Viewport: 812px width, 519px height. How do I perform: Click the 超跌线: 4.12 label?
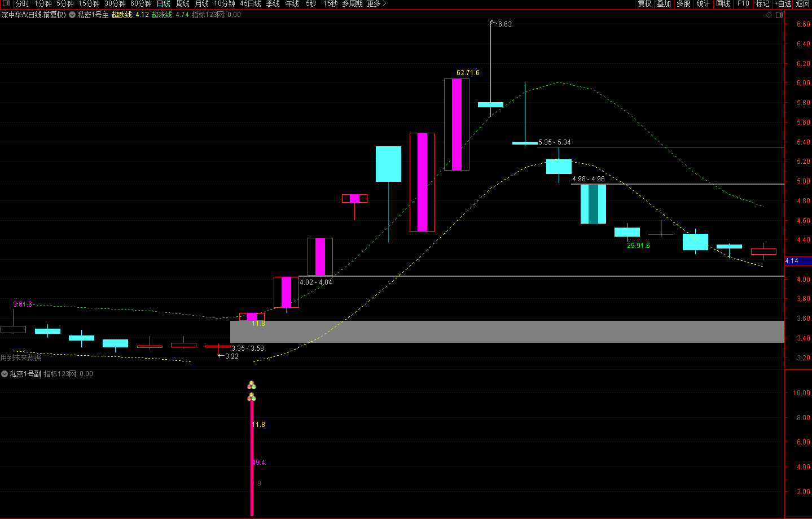(x=130, y=15)
